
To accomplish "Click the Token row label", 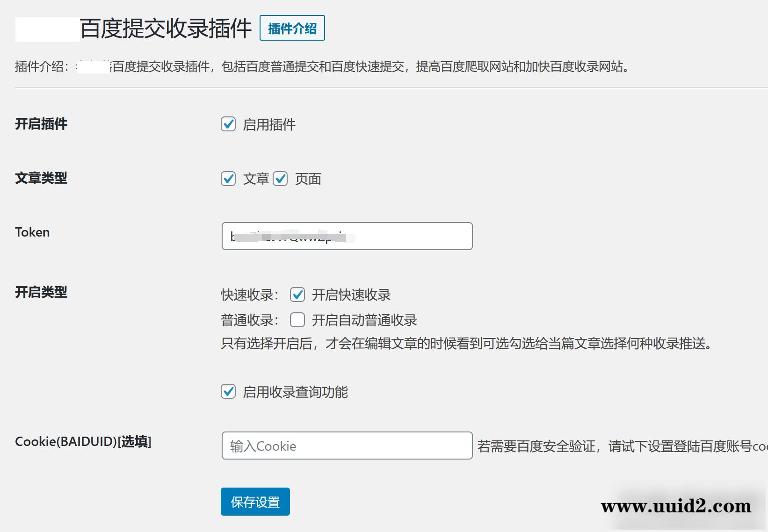I will point(32,232).
